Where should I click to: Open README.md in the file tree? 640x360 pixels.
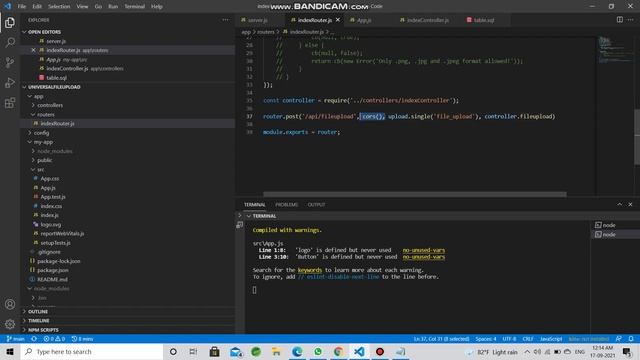point(52,279)
